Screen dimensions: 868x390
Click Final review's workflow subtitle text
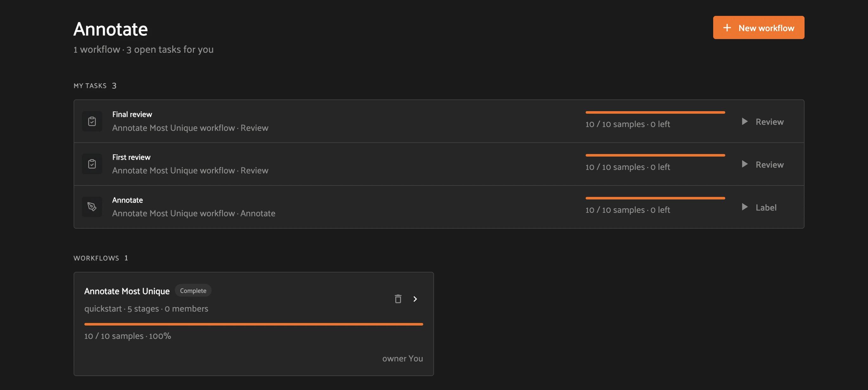coord(190,128)
